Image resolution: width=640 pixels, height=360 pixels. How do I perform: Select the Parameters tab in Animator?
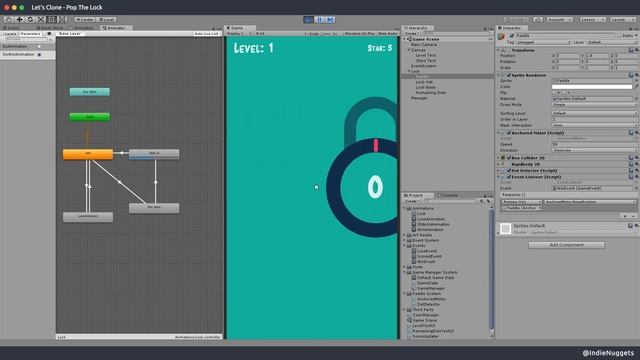31,33
